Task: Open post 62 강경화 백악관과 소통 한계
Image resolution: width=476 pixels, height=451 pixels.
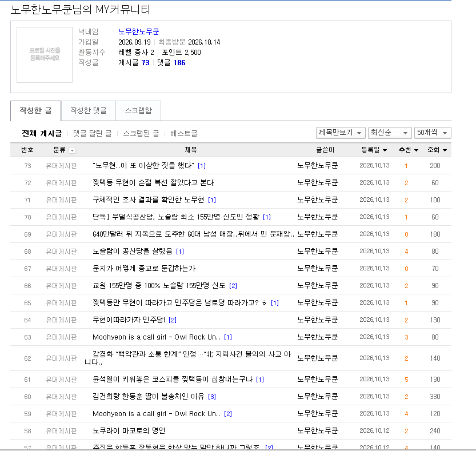Action: (188, 358)
